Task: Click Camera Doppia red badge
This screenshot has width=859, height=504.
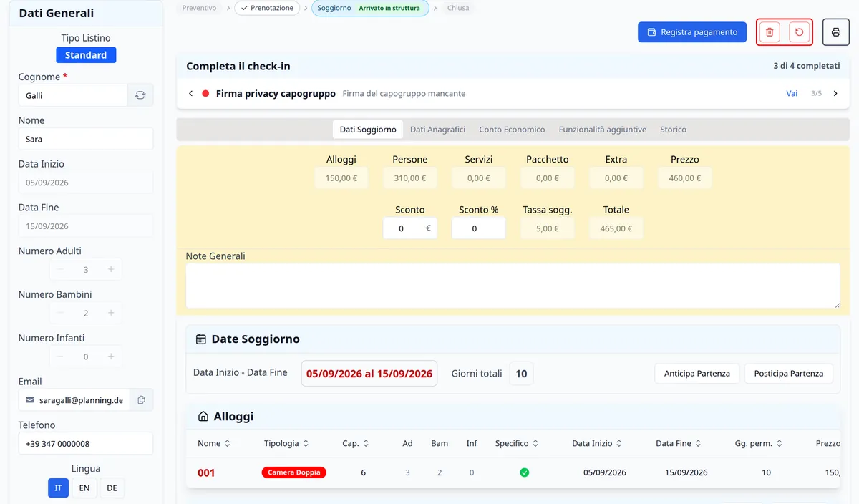Action: (x=294, y=472)
